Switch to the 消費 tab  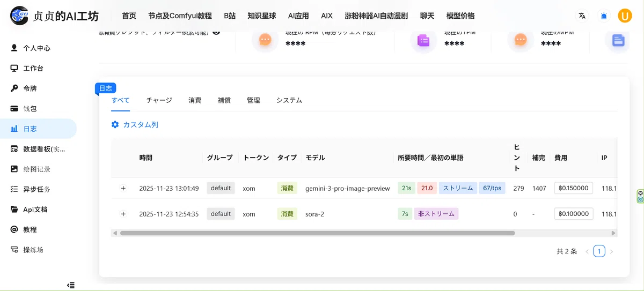coord(195,100)
